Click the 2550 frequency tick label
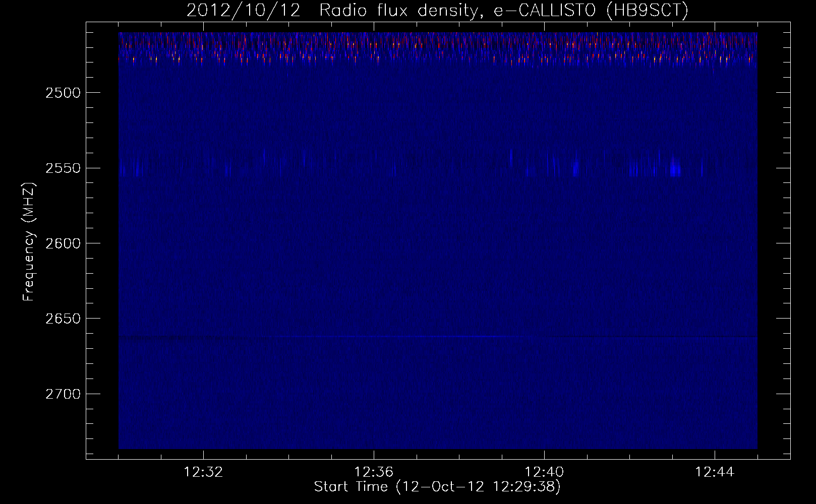 pyautogui.click(x=63, y=168)
